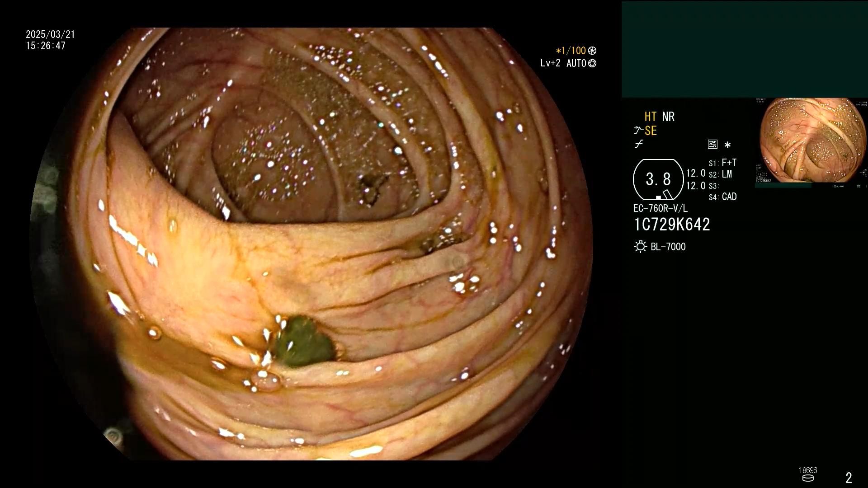Click the S2: LM switch assignment

[x=721, y=174]
